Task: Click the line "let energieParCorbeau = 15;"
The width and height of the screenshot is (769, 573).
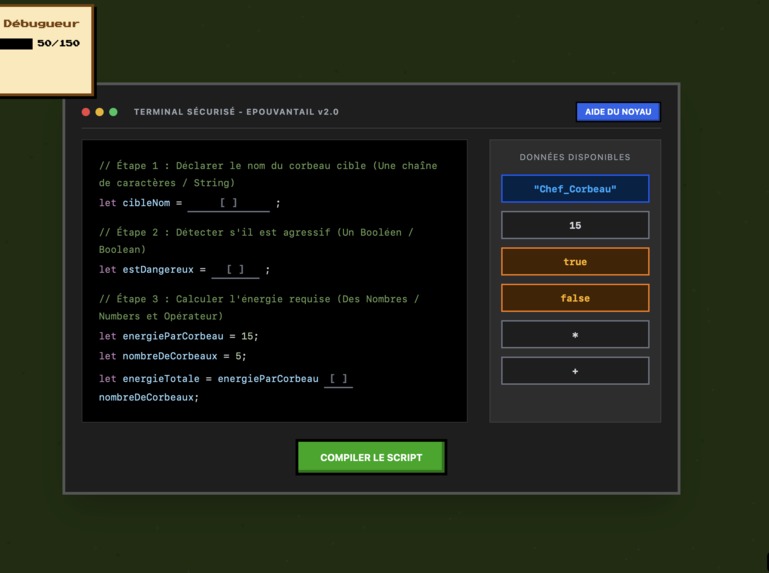Action: (x=179, y=336)
